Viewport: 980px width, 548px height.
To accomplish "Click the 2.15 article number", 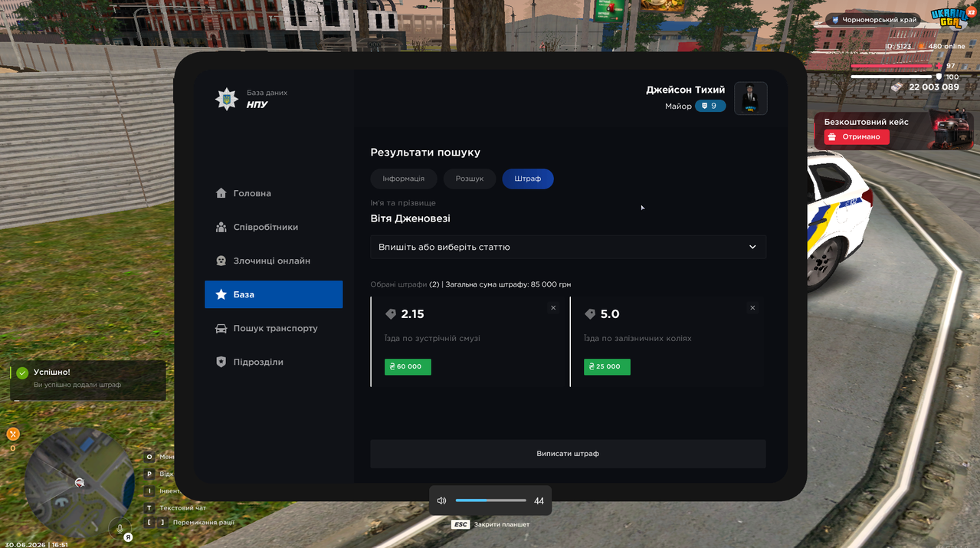I will (x=412, y=314).
